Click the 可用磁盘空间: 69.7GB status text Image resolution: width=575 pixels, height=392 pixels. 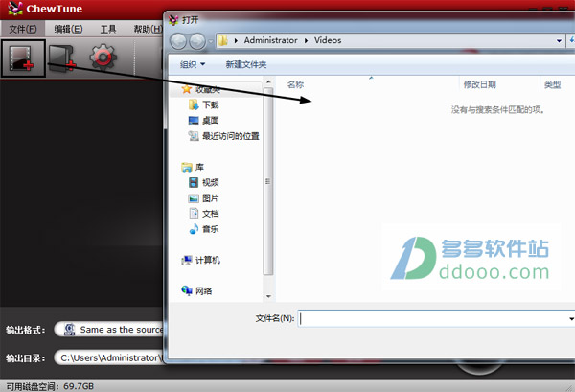click(50, 386)
